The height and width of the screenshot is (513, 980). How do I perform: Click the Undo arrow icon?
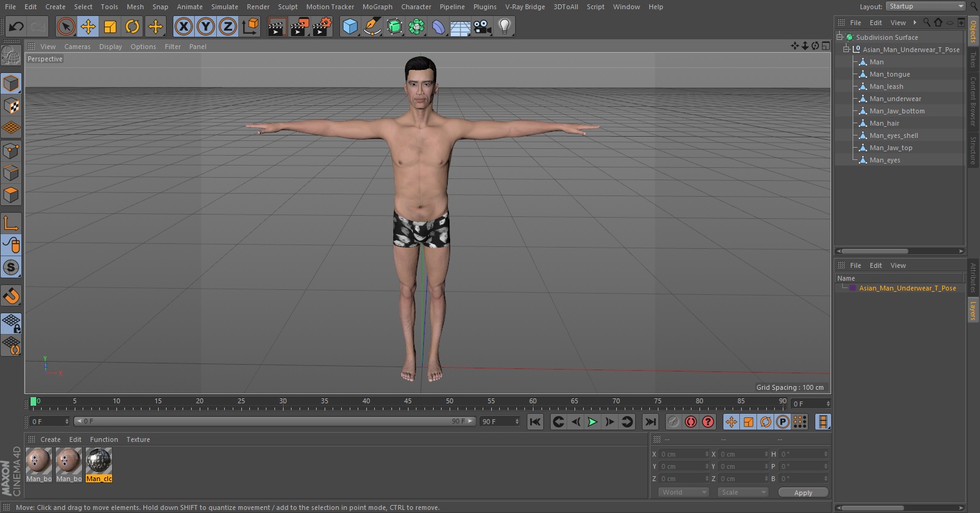[x=16, y=26]
